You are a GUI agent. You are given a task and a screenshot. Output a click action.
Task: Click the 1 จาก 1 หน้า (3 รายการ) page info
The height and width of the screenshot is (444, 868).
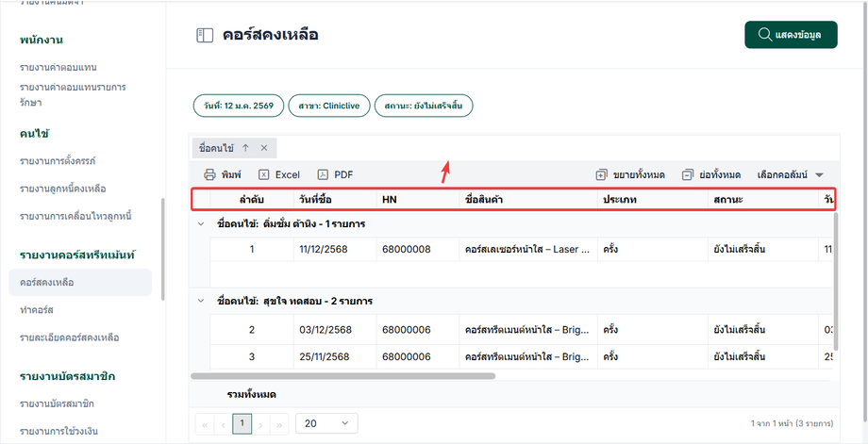click(x=793, y=424)
